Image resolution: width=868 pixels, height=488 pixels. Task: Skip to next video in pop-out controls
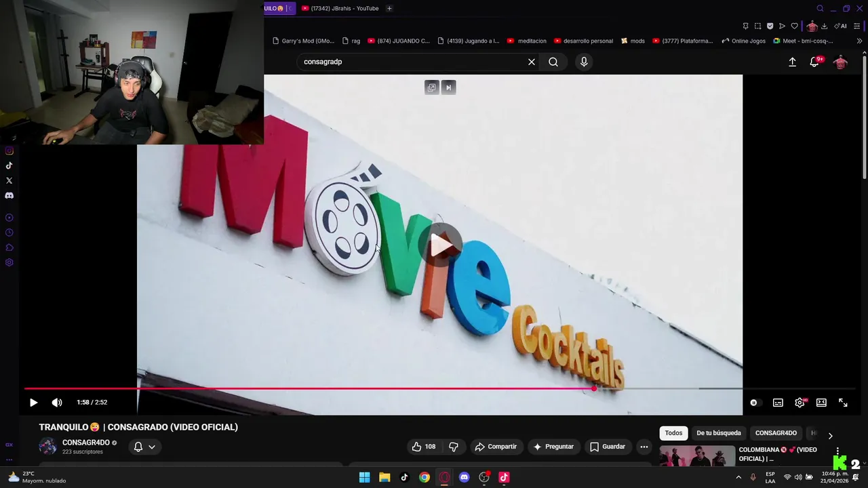coord(448,87)
